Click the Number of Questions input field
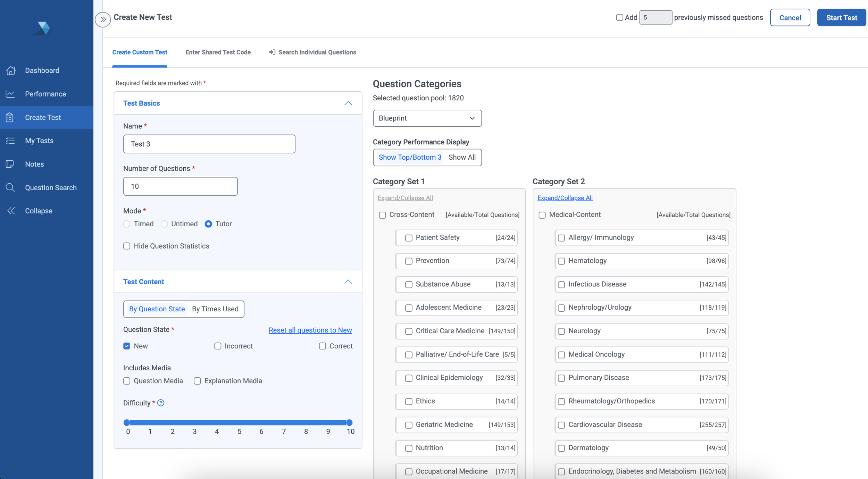The height and width of the screenshot is (479, 868). point(180,186)
